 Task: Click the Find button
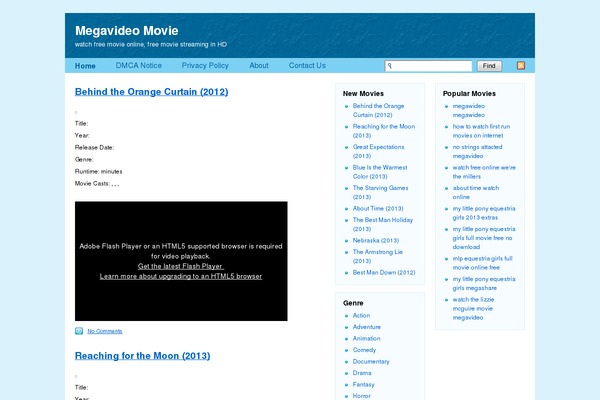point(489,66)
